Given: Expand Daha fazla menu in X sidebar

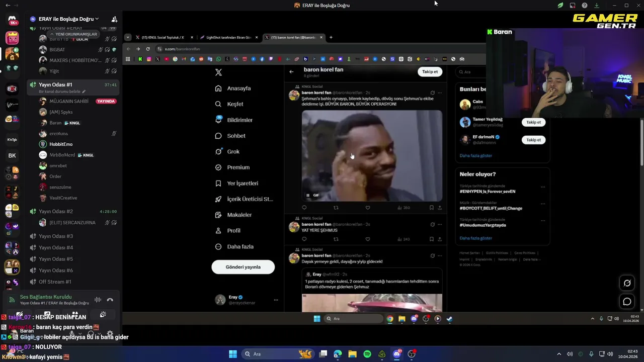Looking at the screenshot, I should (x=234, y=247).
